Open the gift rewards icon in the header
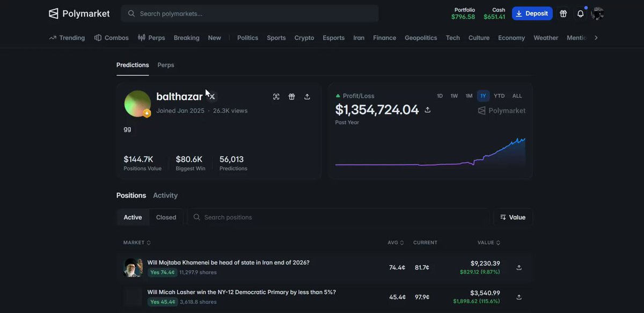 click(x=563, y=13)
